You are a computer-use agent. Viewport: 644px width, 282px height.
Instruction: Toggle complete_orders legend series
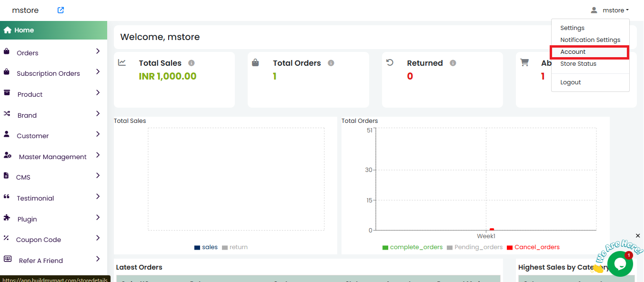(412, 247)
